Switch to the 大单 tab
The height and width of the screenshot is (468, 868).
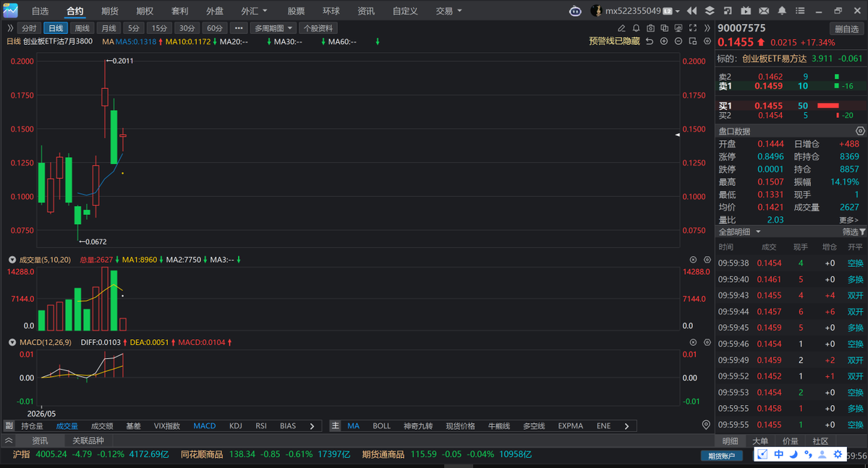pos(760,441)
